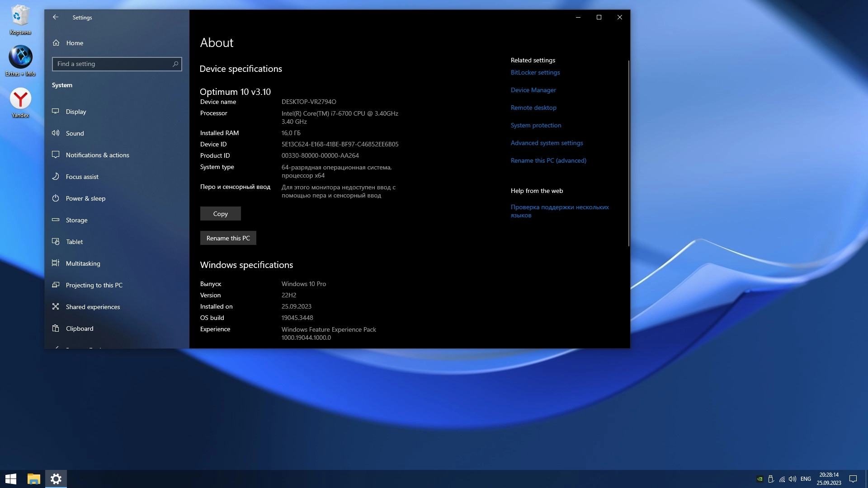Screen dimensions: 868x488
Task: Open Storage settings
Action: 76,220
